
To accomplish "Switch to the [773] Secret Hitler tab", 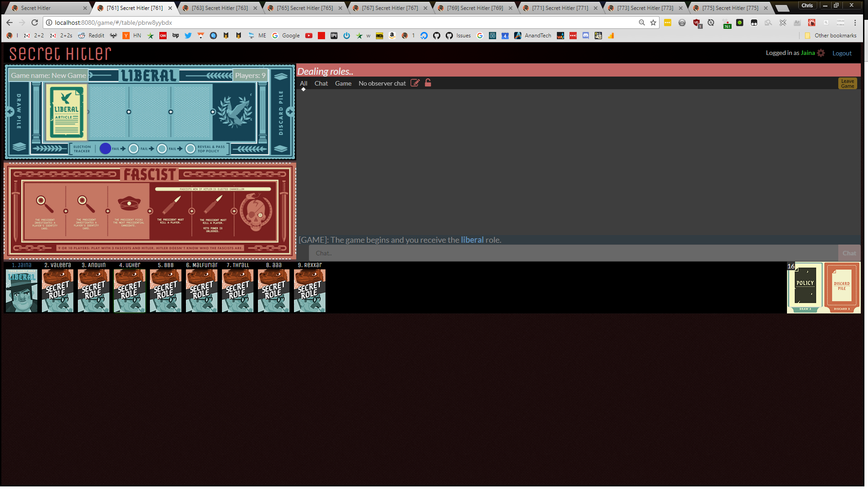I will 645,8.
